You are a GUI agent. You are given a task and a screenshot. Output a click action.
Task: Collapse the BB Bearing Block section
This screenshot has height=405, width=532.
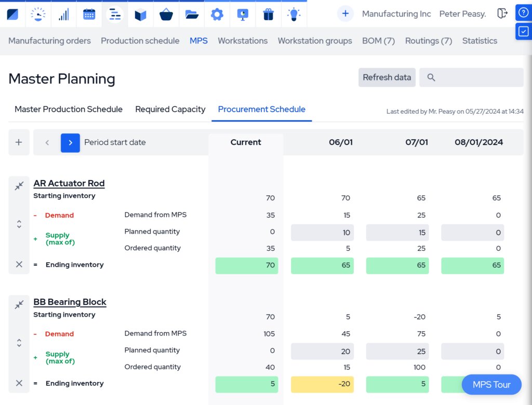coord(19,305)
